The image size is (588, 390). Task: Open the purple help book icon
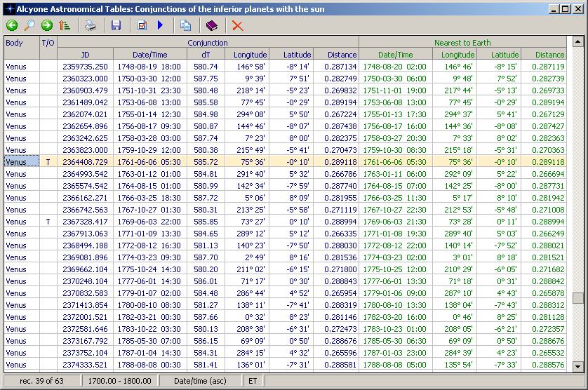tap(211, 25)
